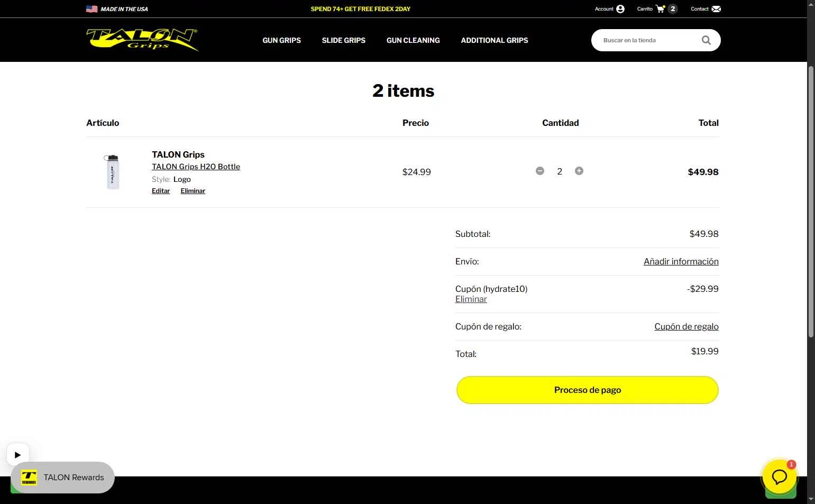The width and height of the screenshot is (815, 504).
Task: Click the Proceso de pago button
Action: (x=587, y=390)
